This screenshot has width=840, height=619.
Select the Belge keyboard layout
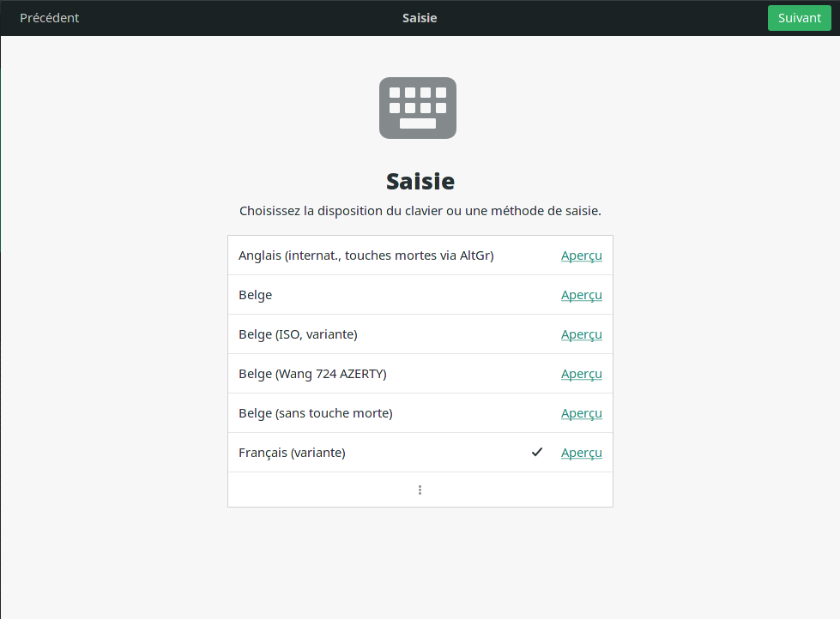click(256, 295)
